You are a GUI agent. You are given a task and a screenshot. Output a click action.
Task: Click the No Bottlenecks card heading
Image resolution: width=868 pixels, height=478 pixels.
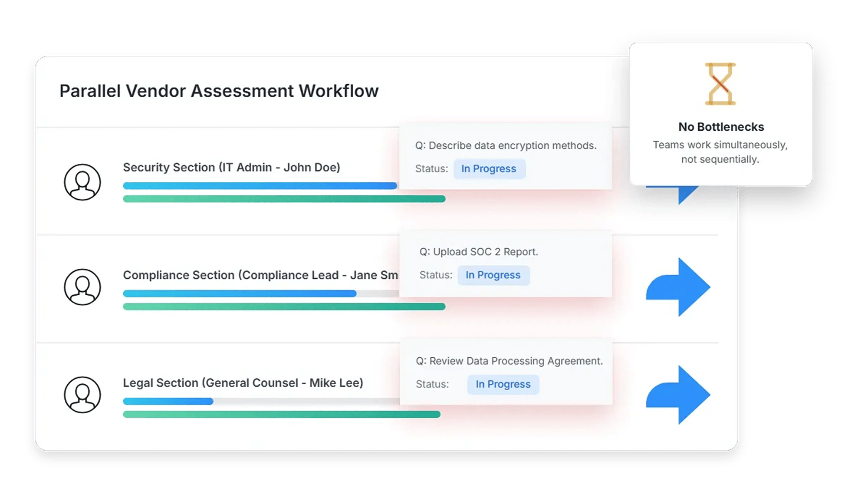click(x=721, y=127)
